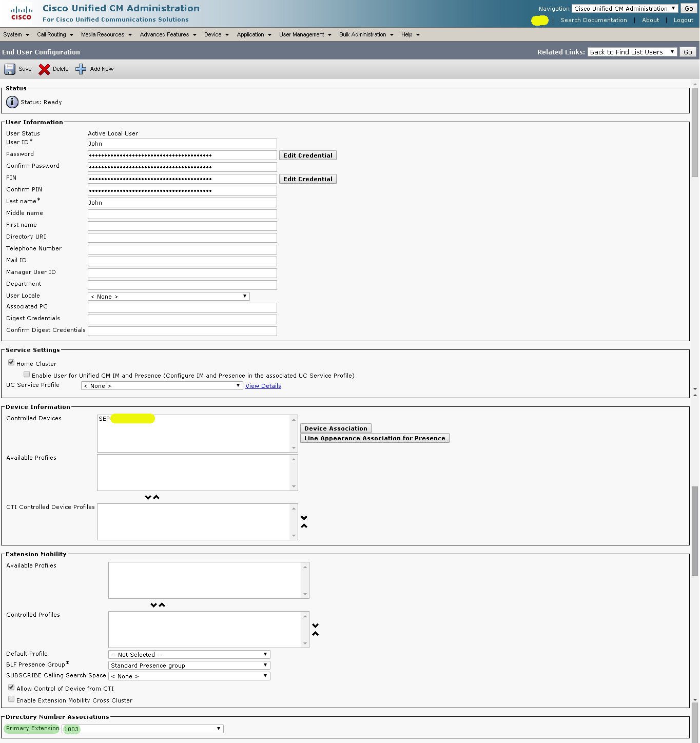Move down arrow below Extension Mobility Available Profiles
700x743 pixels.
point(153,605)
